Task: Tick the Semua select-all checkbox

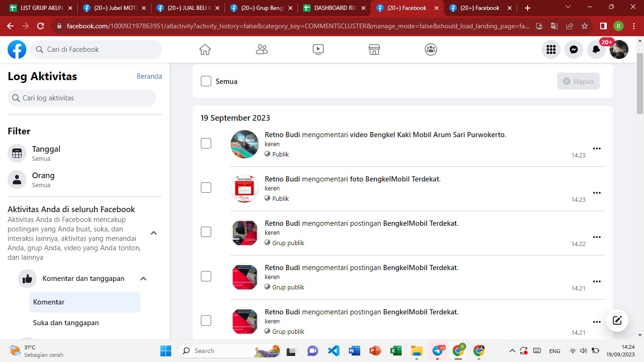Action: coord(206,81)
